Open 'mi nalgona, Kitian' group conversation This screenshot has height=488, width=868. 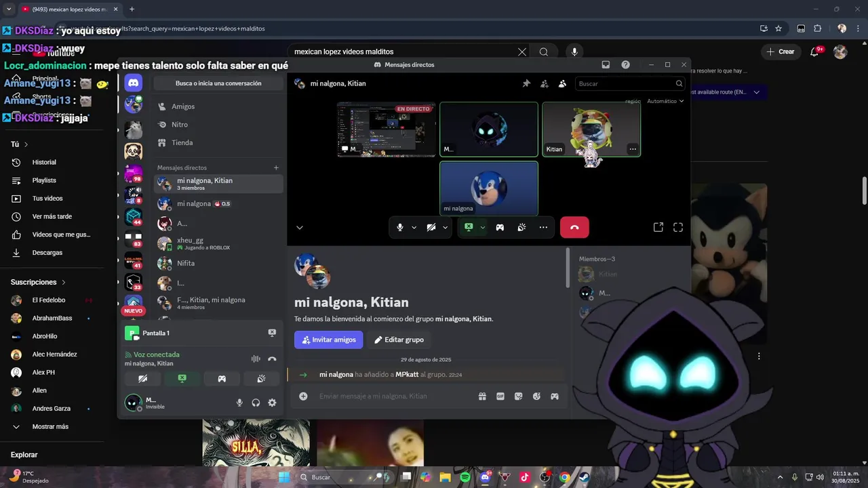pos(218,184)
